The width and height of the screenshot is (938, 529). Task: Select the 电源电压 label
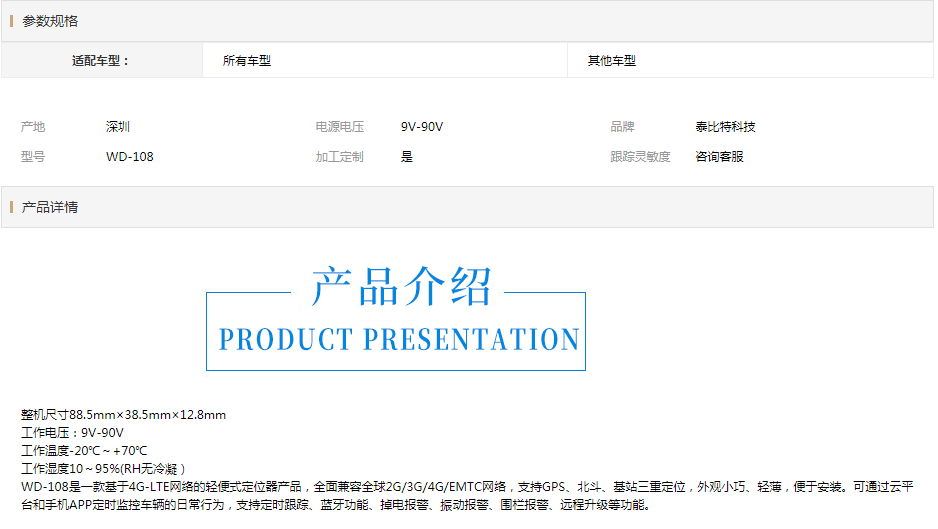[340, 126]
